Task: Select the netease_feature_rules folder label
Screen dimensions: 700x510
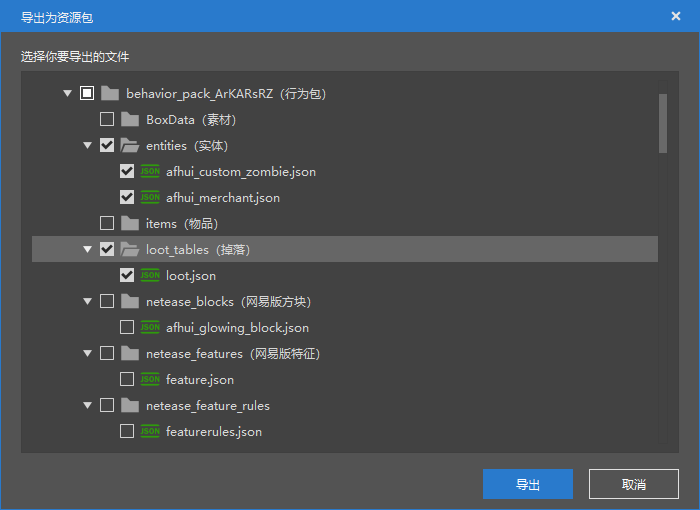Action: tap(207, 405)
